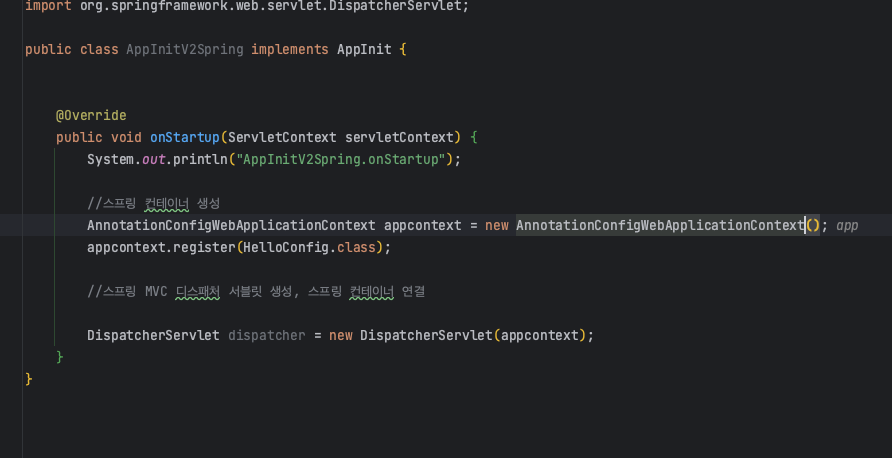Click the import keyword on the DispatcherServlet import line
Viewport: 892px width, 458px height.
pos(48,6)
